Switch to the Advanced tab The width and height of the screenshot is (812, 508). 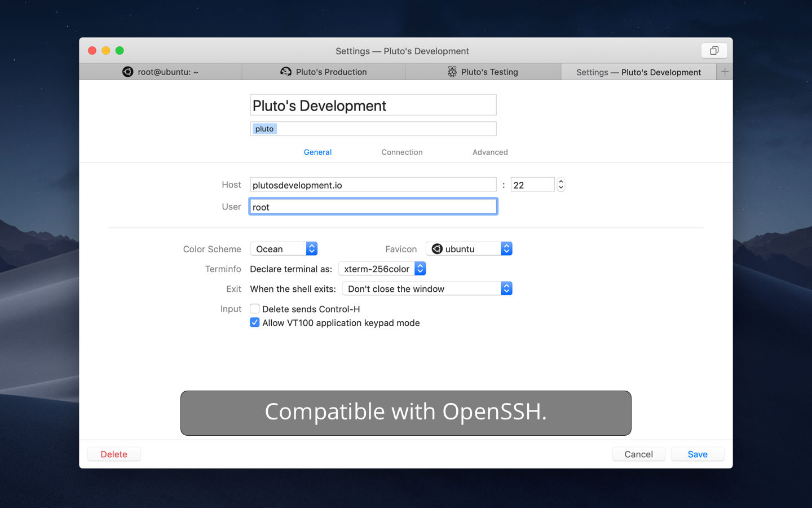coord(490,152)
